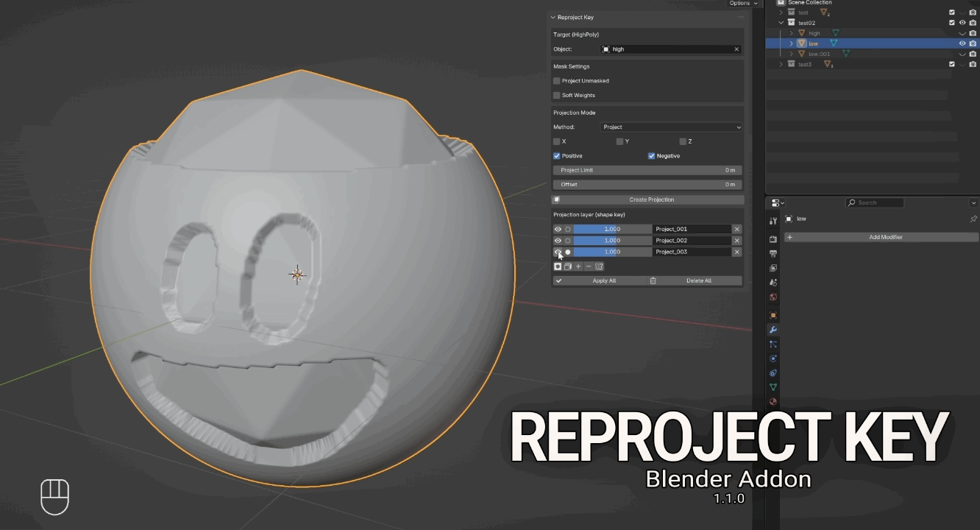Click the test3 collection icon

(791, 64)
